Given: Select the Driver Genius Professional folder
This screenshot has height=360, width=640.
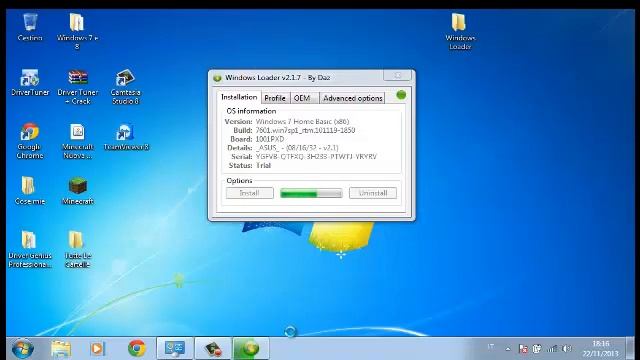Looking at the screenshot, I should (30, 249).
